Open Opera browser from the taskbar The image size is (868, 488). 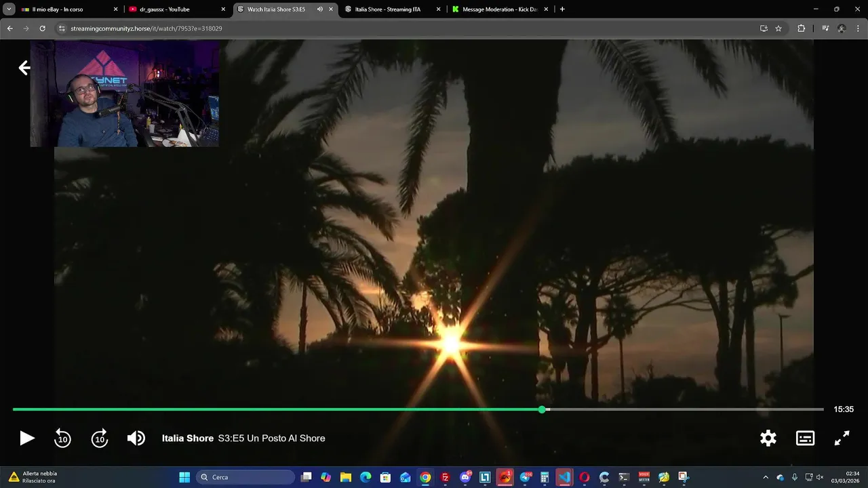(x=585, y=477)
